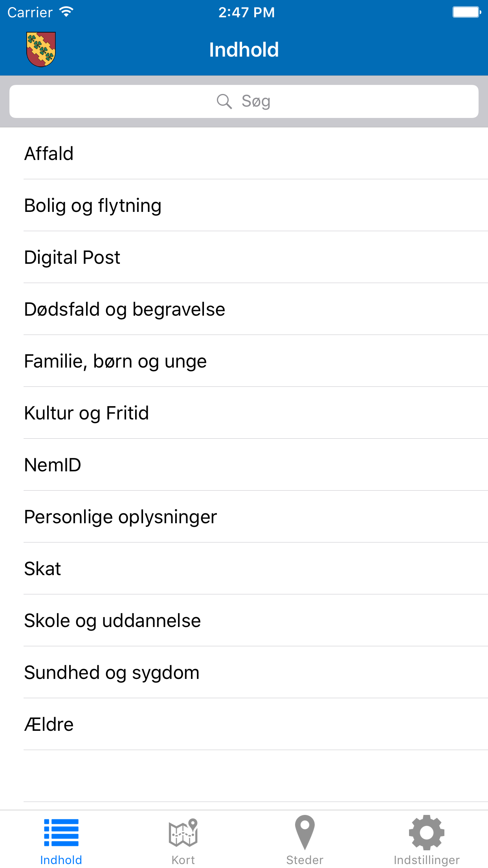Tap the magnifying glass search icon
This screenshot has width=488, height=868.
tap(224, 101)
